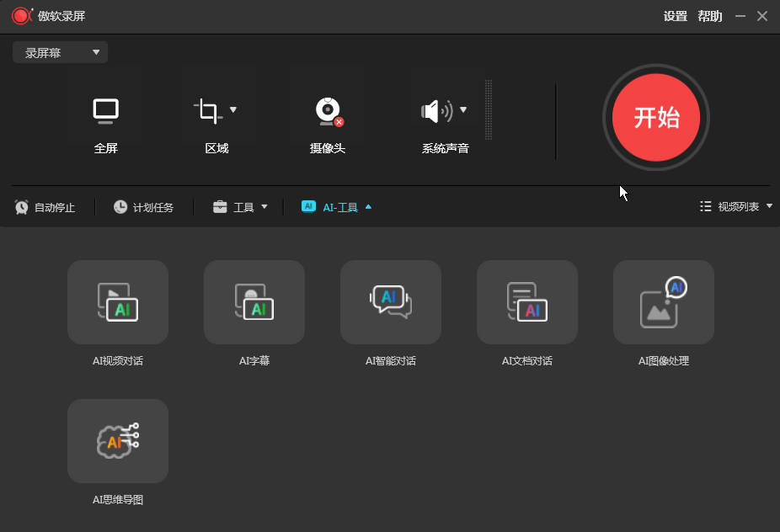Expand the 视频列表 video list

[x=736, y=206]
